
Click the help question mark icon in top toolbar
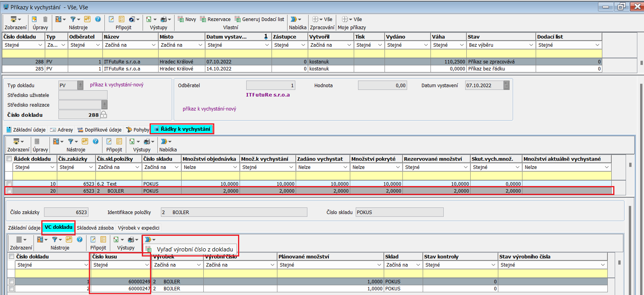98,19
